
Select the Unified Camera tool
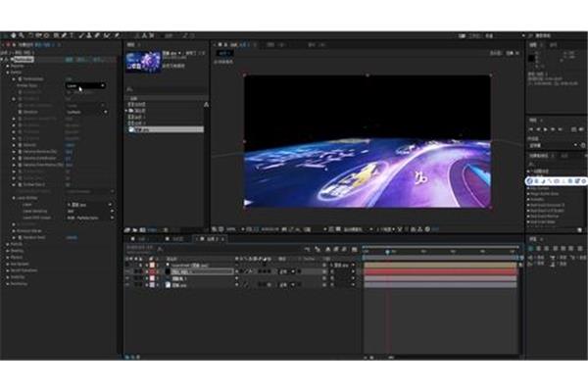click(38, 35)
